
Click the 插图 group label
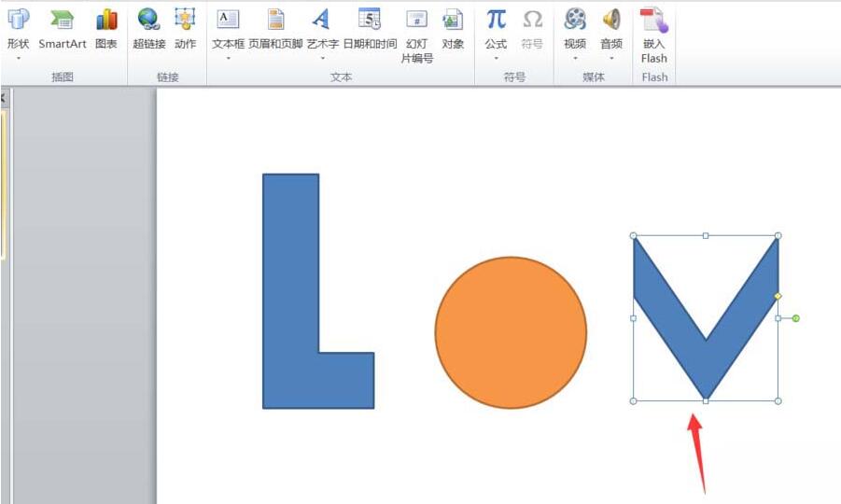coord(63,77)
